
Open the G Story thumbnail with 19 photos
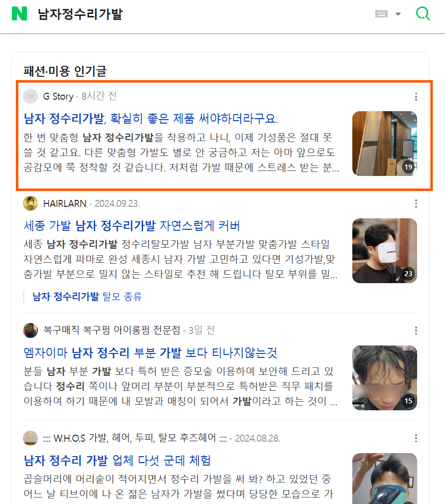coord(385,144)
